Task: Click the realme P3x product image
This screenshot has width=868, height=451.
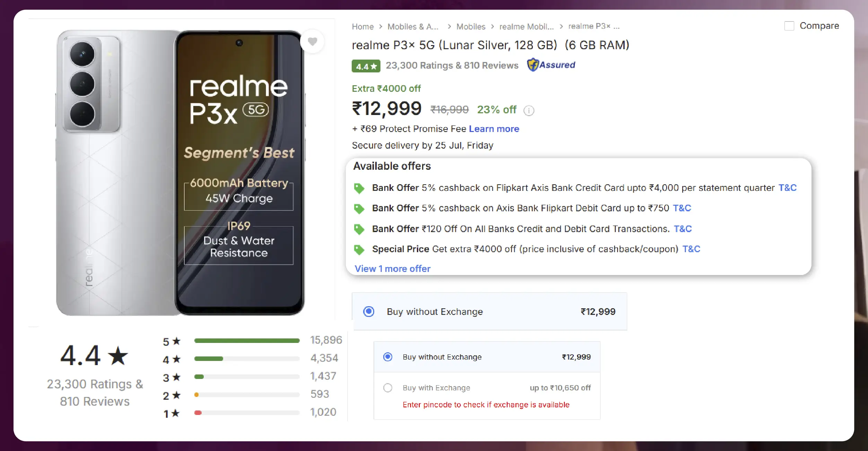Action: (x=180, y=173)
